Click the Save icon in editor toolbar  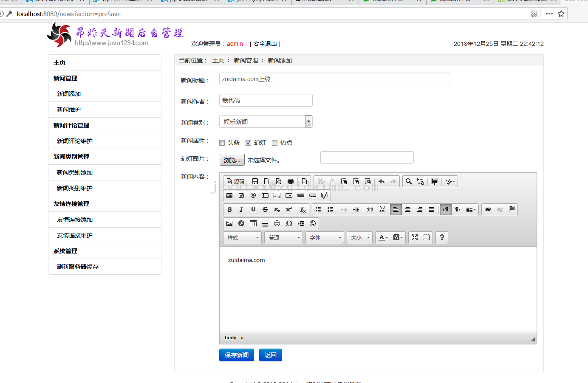pos(255,181)
